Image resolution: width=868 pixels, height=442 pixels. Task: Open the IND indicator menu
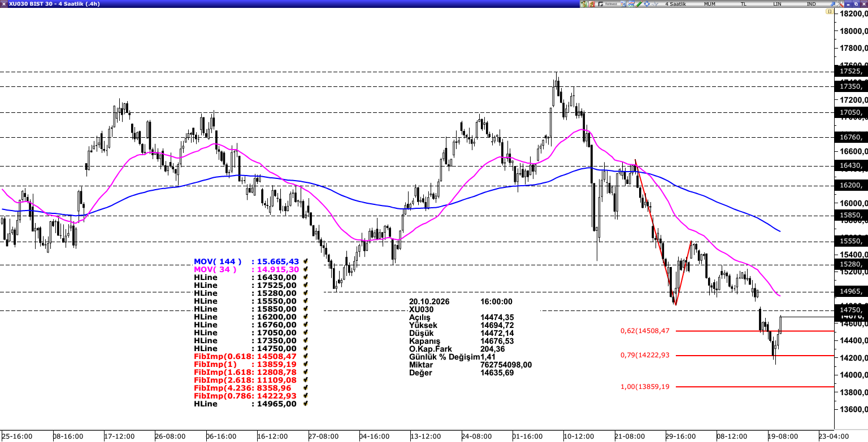pyautogui.click(x=811, y=4)
